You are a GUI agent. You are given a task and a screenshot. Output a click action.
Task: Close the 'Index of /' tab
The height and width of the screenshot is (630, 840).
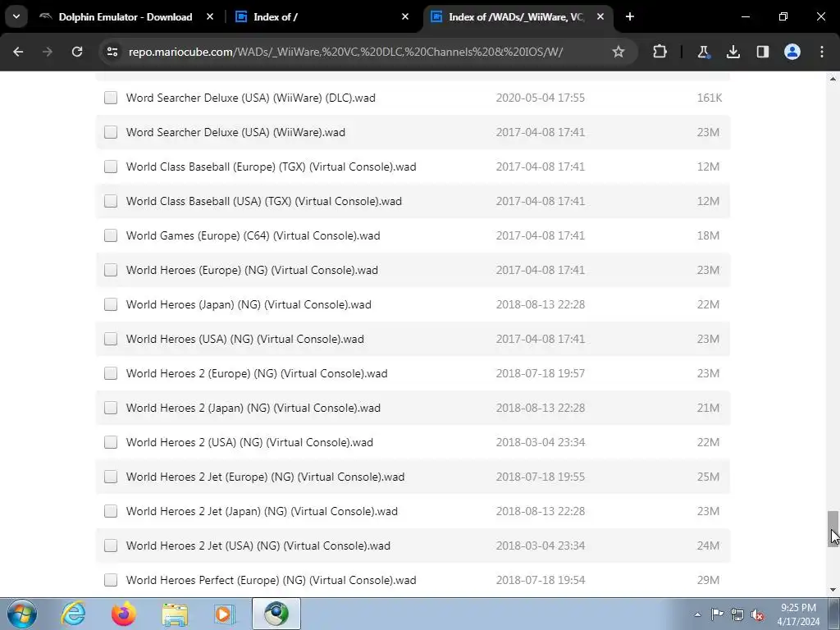[x=405, y=16]
